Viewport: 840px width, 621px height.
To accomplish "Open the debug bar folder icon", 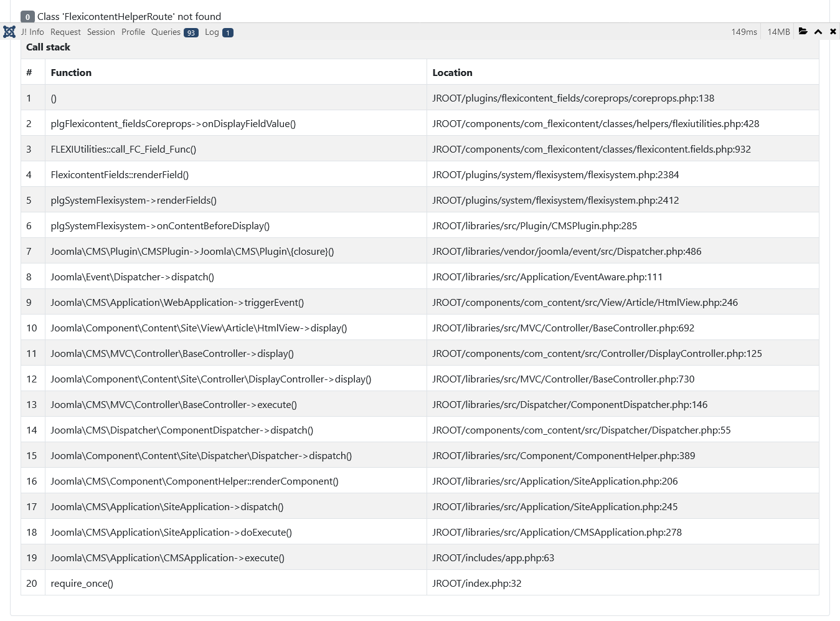I will click(x=803, y=31).
